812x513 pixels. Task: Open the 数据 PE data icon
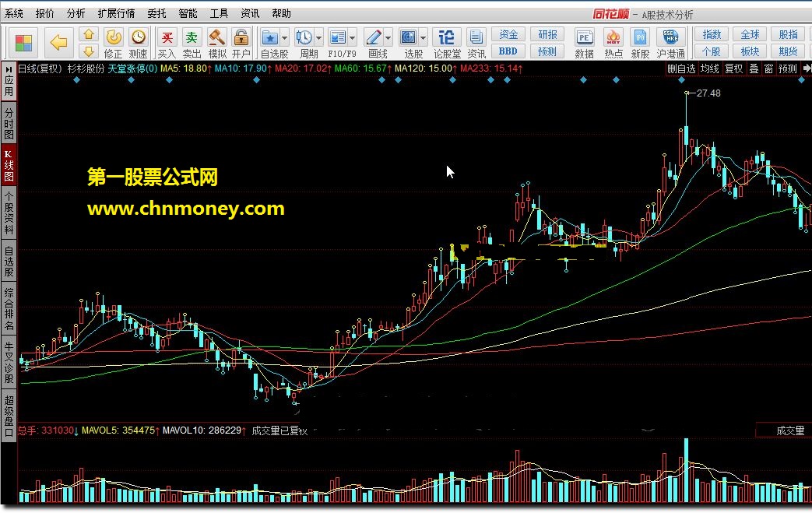click(584, 43)
